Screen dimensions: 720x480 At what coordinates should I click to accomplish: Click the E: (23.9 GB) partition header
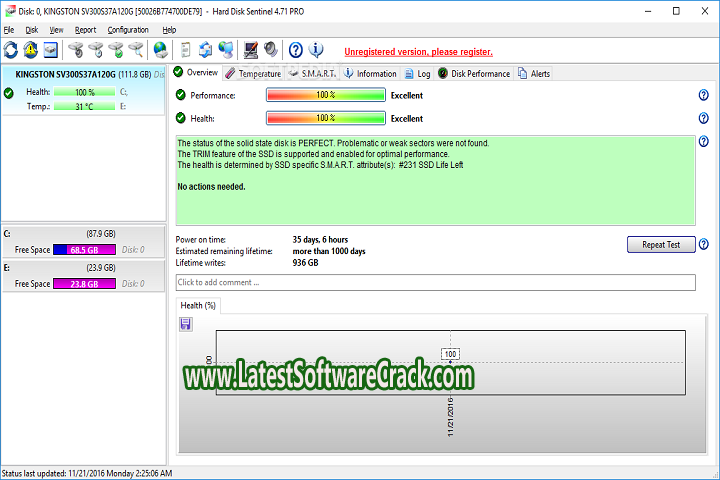pyautogui.click(x=83, y=268)
